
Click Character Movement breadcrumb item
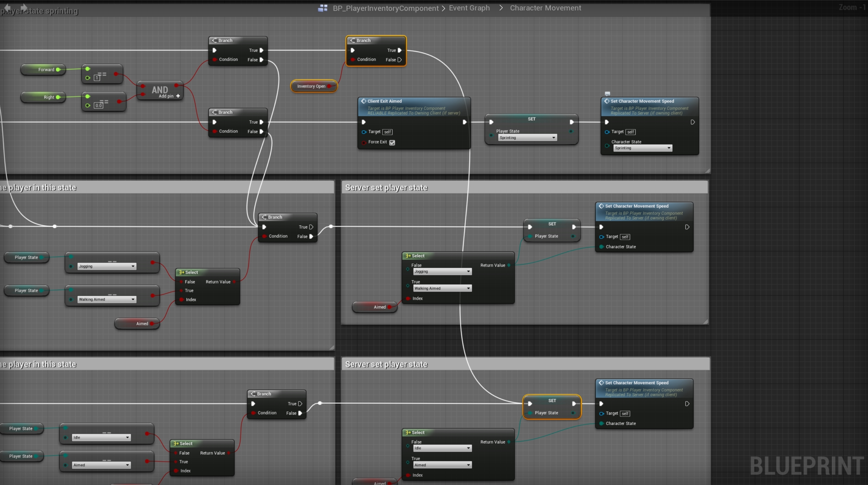tap(545, 8)
